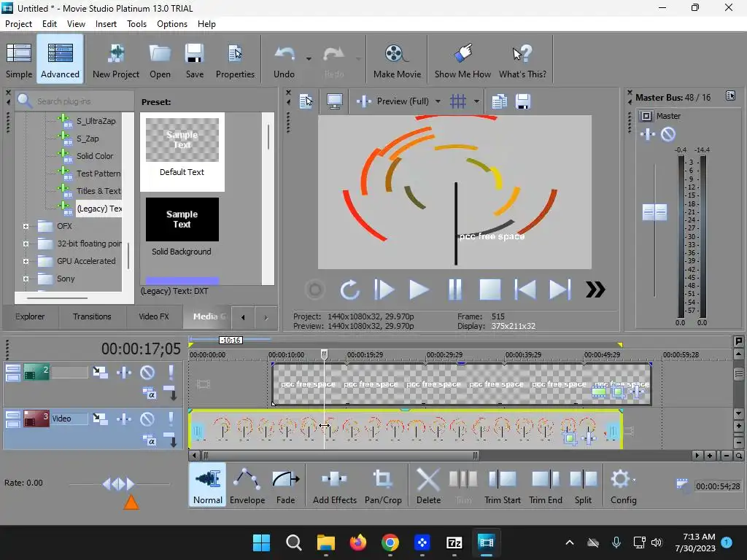The height and width of the screenshot is (560, 747).
Task: Open the Edit menu
Action: click(x=50, y=24)
